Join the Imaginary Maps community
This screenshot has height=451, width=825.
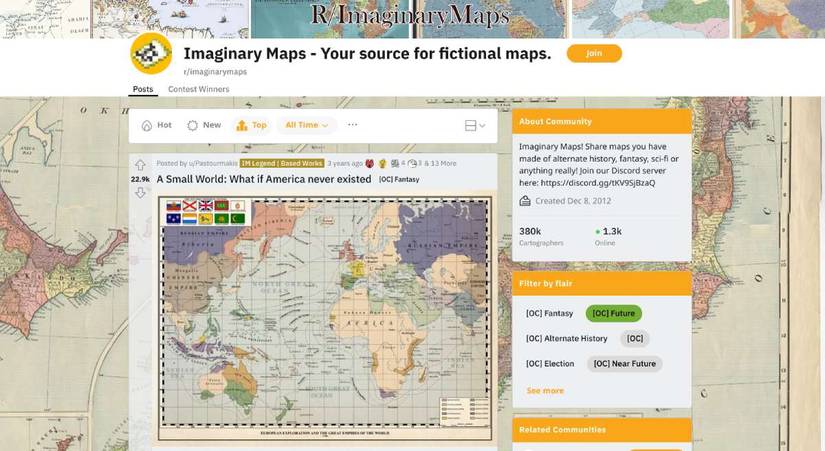pyautogui.click(x=594, y=53)
